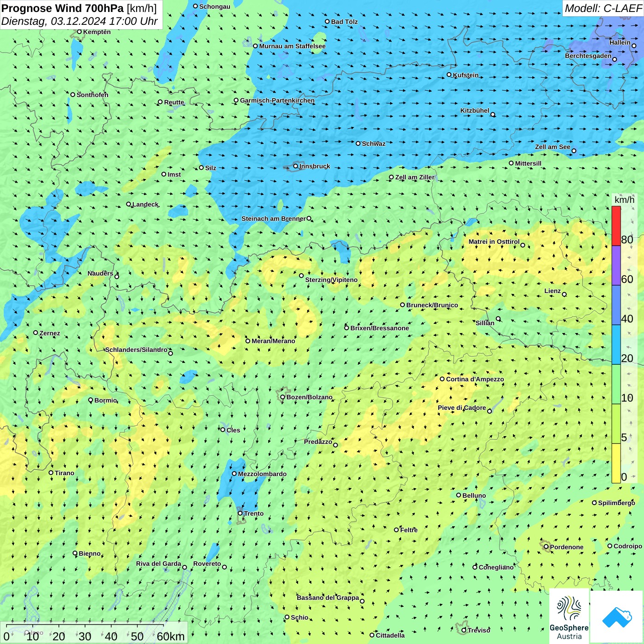Click the Meran/Merano city label
This screenshot has width=644, height=644.
pos(273,341)
